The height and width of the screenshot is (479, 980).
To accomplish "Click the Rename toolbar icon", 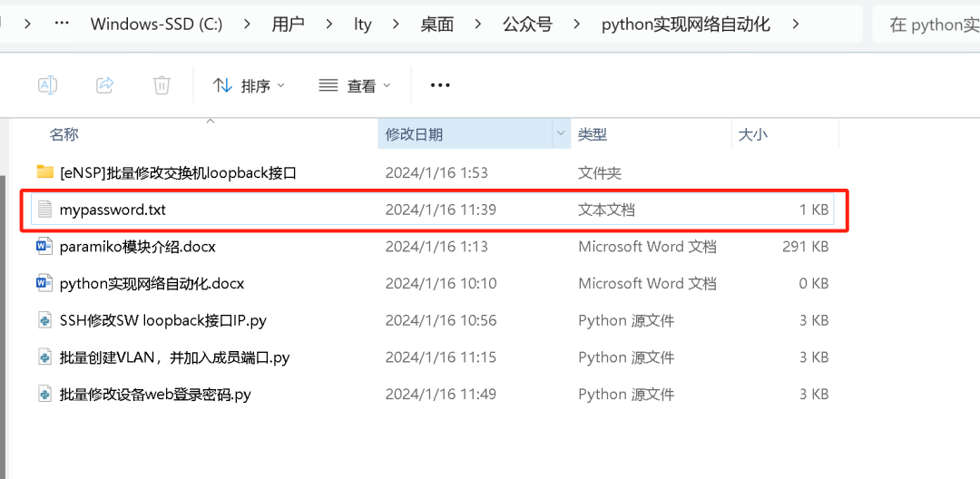I will pos(48,85).
